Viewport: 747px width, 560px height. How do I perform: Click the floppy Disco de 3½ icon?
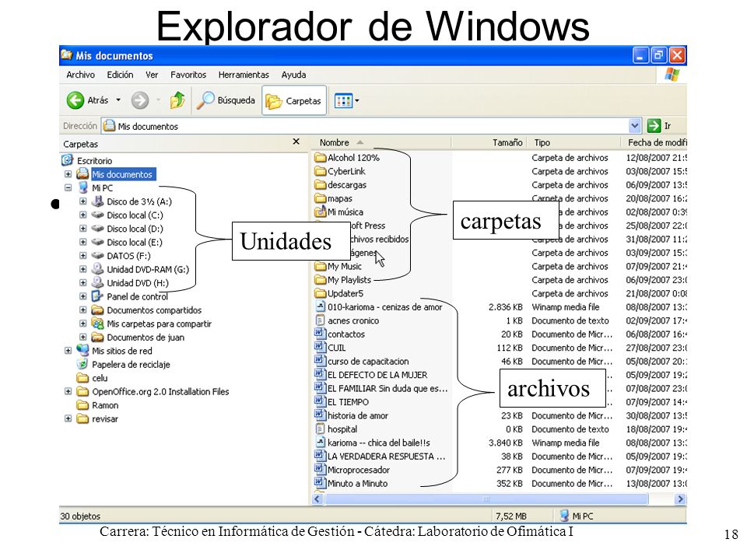98,201
